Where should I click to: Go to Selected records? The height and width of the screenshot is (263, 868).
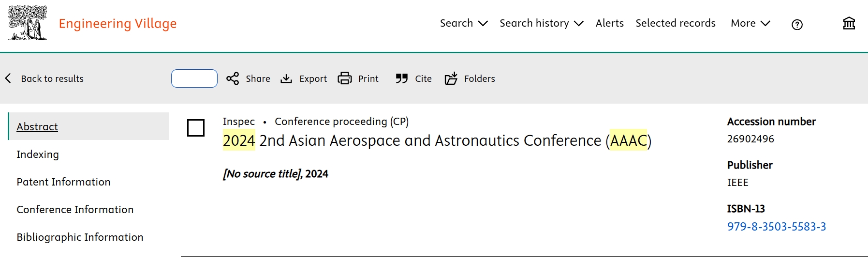coord(676,23)
